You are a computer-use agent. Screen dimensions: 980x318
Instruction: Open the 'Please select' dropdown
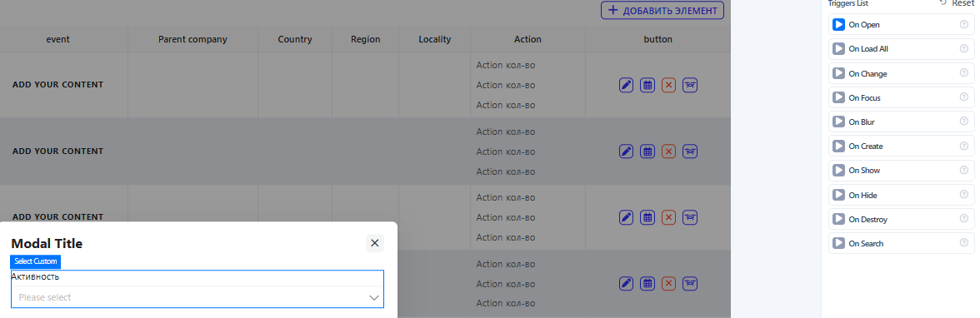(x=197, y=297)
